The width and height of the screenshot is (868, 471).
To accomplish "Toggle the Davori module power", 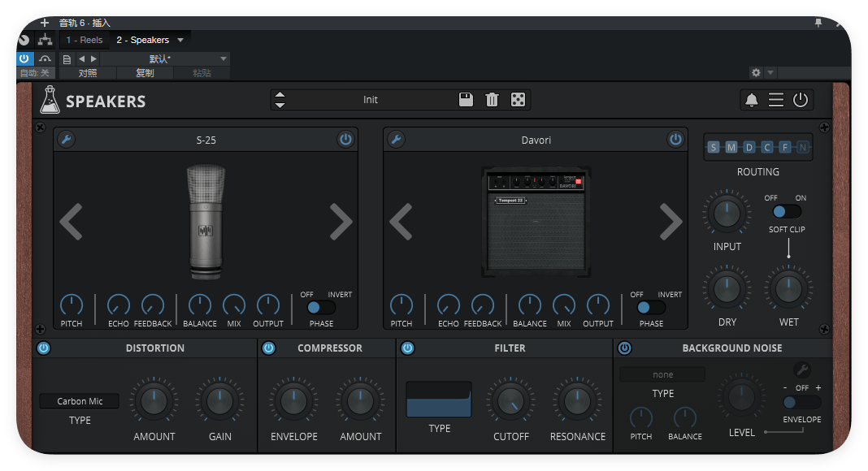I will [x=675, y=140].
